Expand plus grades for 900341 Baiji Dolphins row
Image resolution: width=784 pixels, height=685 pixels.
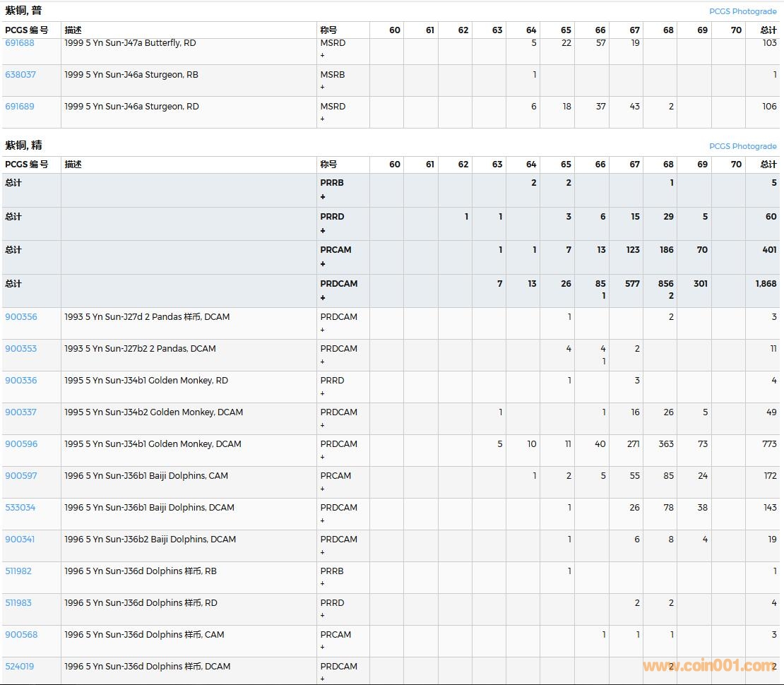tap(323, 552)
